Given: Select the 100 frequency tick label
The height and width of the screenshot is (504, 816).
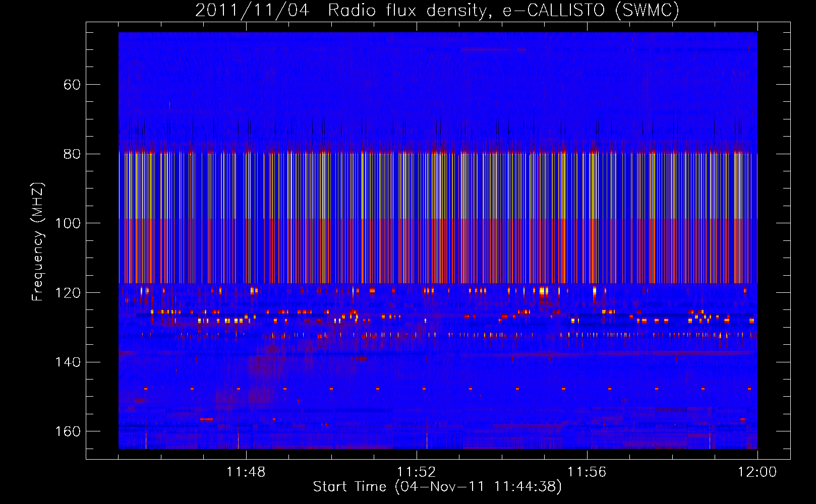Looking at the screenshot, I should pos(68,223).
